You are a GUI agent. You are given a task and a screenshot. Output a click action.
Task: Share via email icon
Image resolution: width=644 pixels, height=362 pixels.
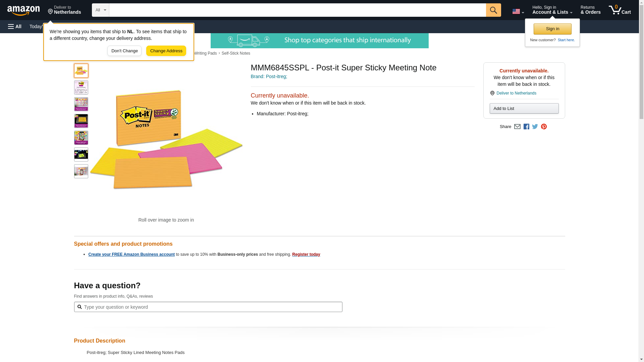point(517,127)
